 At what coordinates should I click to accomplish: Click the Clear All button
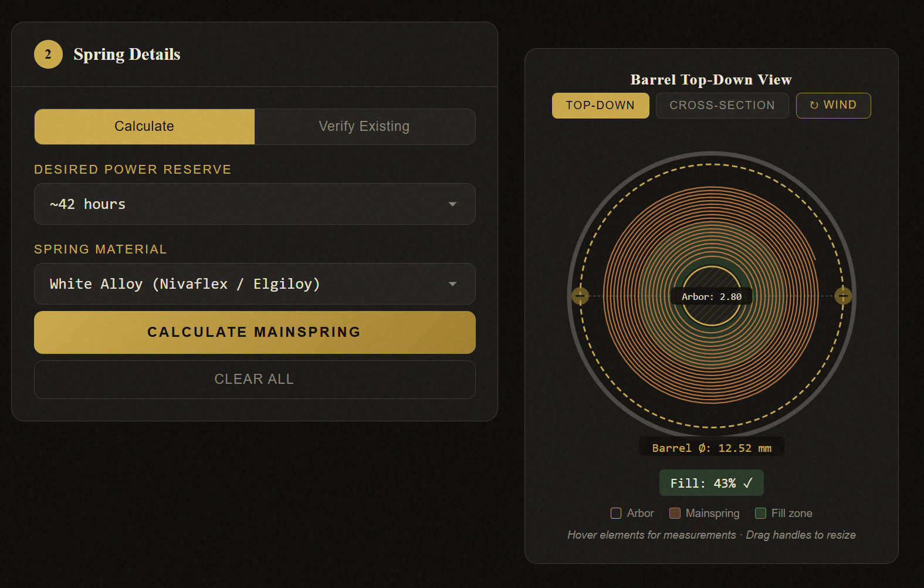click(255, 379)
